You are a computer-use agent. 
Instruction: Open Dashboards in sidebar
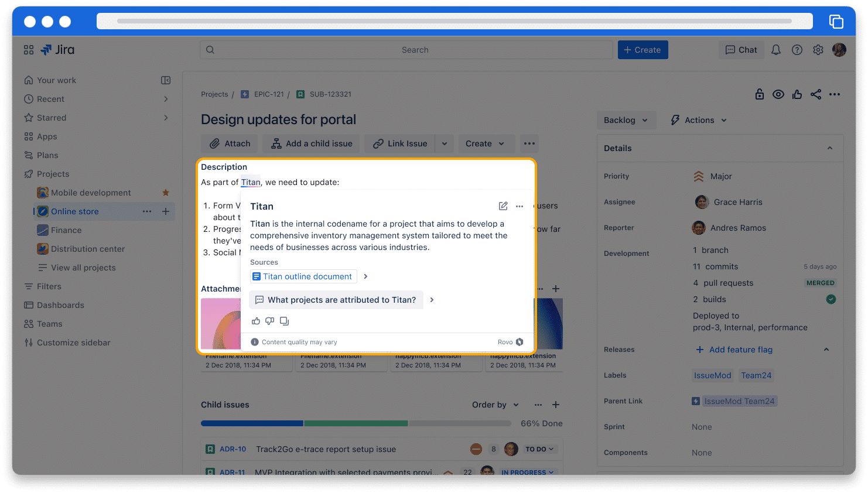coord(60,305)
